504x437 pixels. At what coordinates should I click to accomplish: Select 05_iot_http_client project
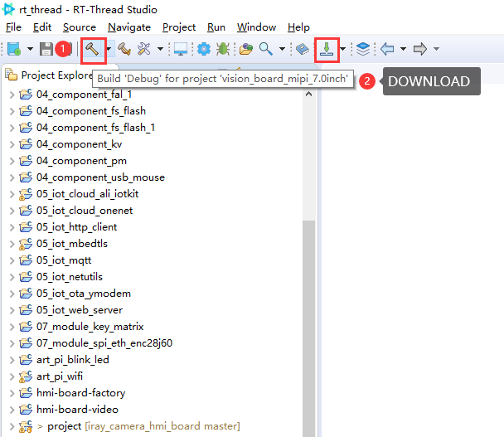(x=76, y=227)
